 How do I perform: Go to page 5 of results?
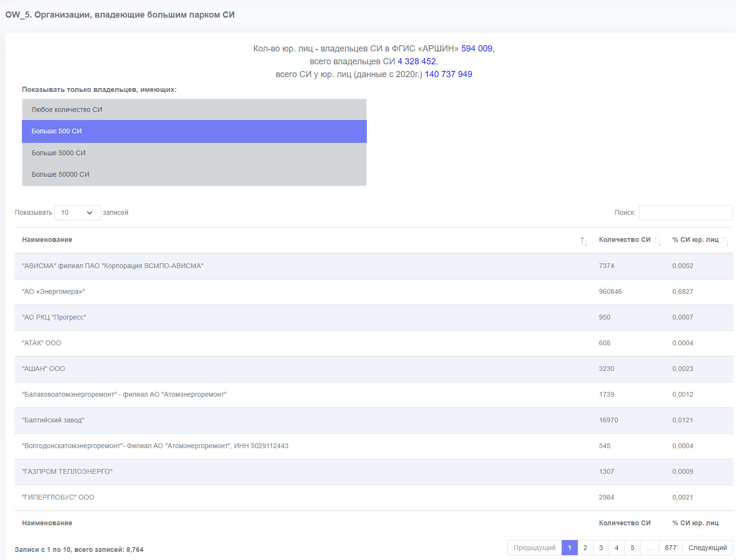point(633,548)
